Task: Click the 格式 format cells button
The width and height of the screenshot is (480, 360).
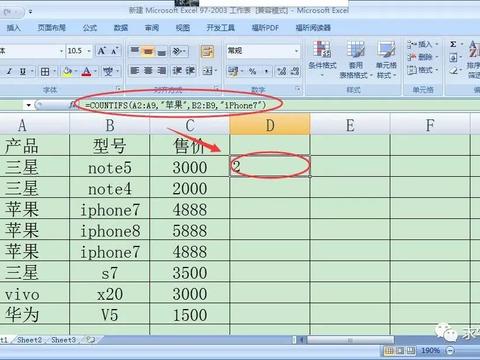Action: (423, 70)
